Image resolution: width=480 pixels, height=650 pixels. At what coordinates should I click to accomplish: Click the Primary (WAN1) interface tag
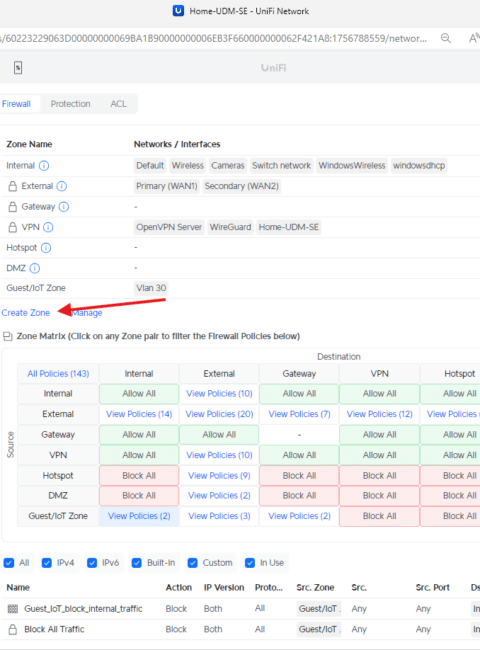click(x=167, y=186)
